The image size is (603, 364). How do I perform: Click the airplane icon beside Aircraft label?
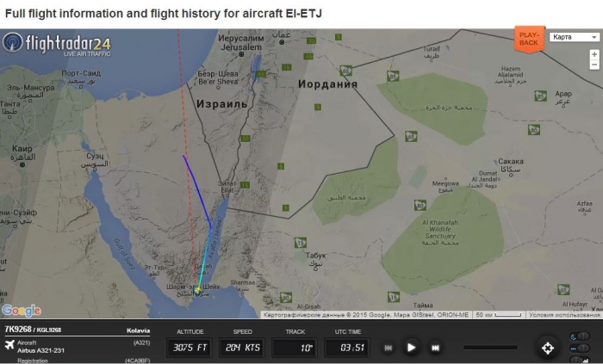tap(9, 346)
